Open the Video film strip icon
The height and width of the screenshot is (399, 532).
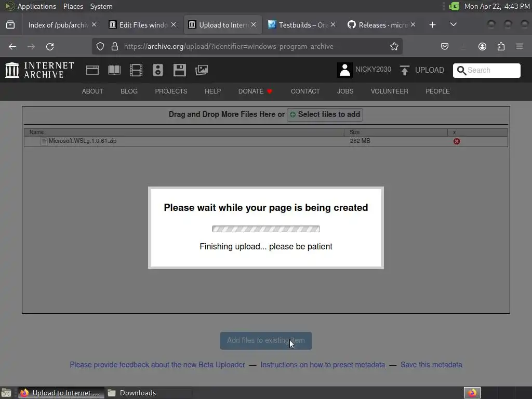(136, 70)
